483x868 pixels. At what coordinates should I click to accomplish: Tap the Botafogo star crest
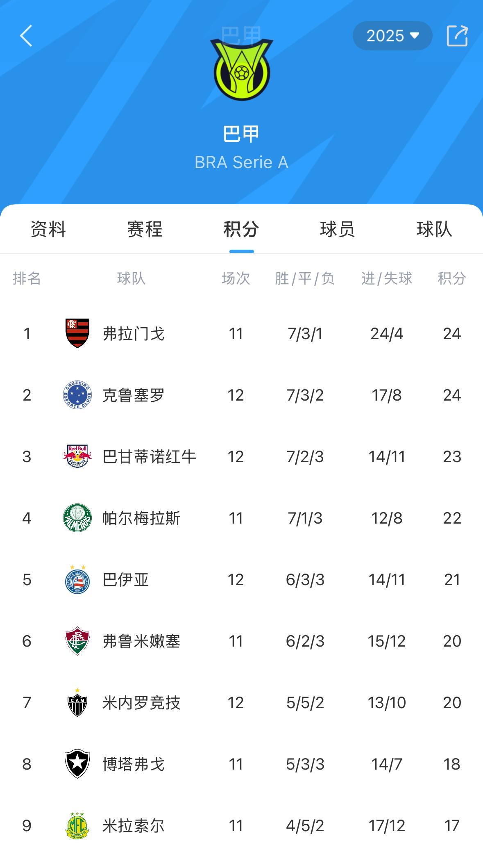[77, 764]
